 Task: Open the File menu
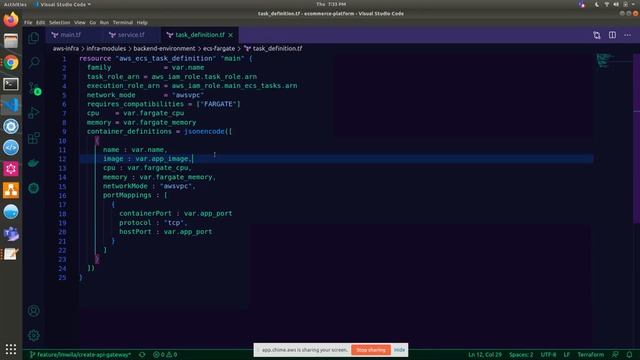pos(28,22)
